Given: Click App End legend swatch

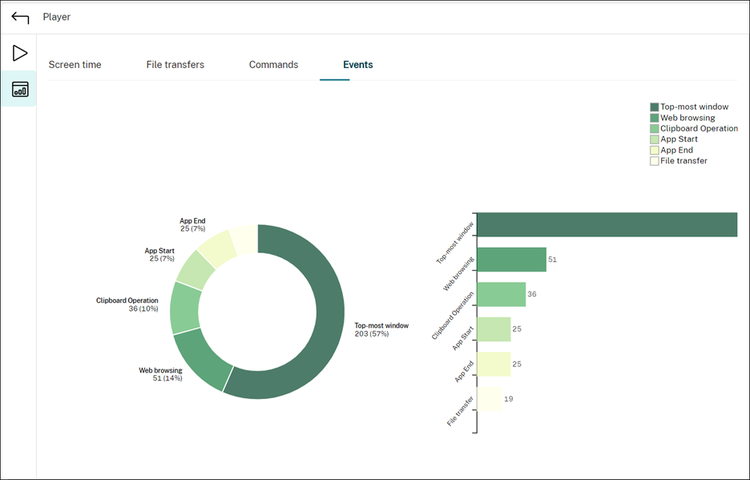Looking at the screenshot, I should tap(654, 150).
